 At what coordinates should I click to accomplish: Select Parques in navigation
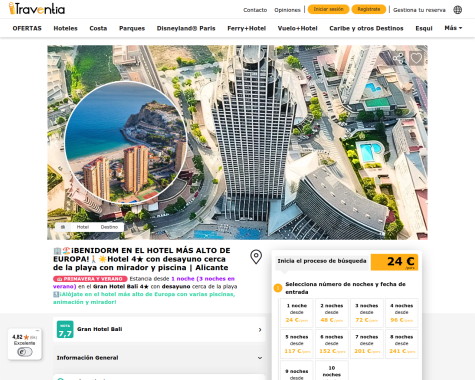(132, 28)
